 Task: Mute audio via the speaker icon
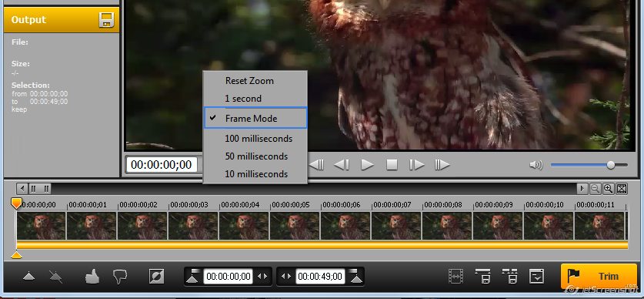click(536, 165)
